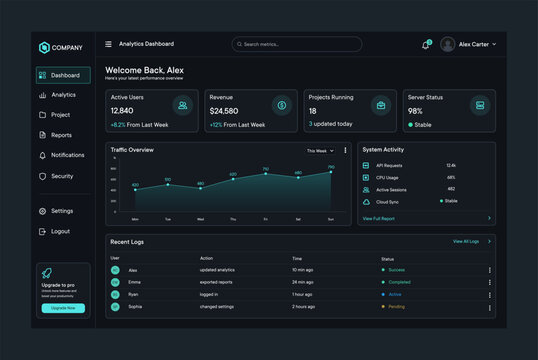Click the "updated analytics" action text

tap(217, 270)
